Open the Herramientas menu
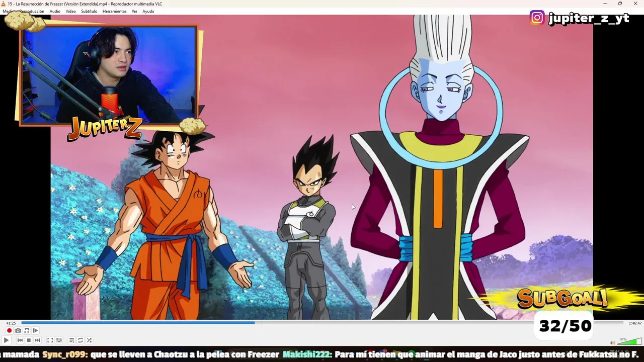 tap(114, 11)
